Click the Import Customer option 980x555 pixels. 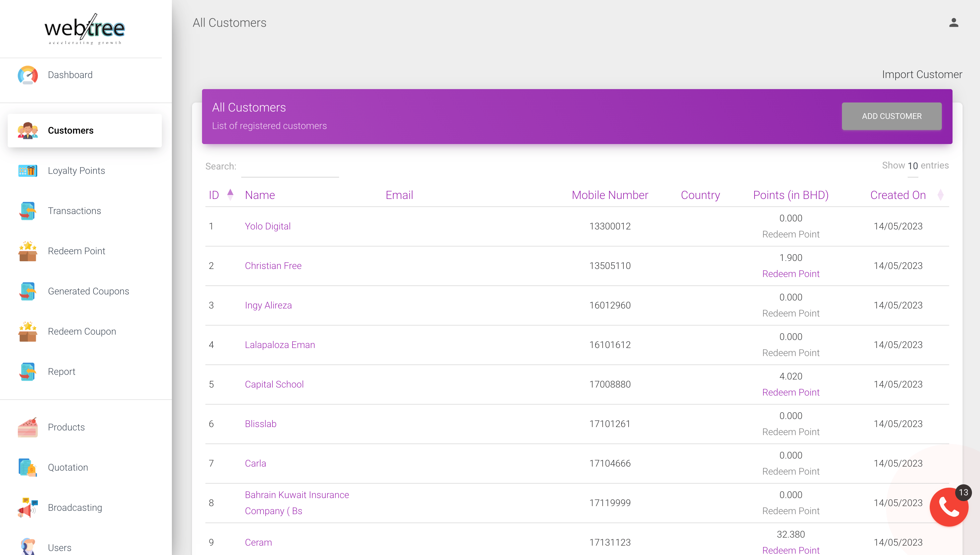pos(921,74)
